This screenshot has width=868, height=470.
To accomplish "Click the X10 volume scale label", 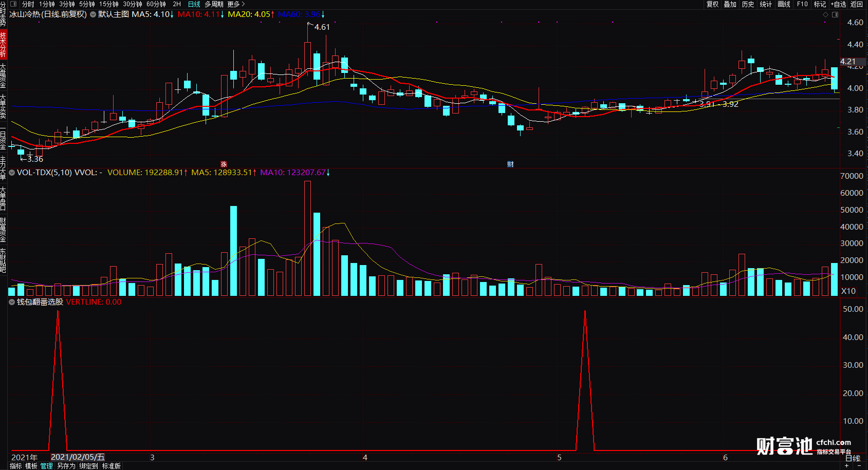I will [x=848, y=291].
